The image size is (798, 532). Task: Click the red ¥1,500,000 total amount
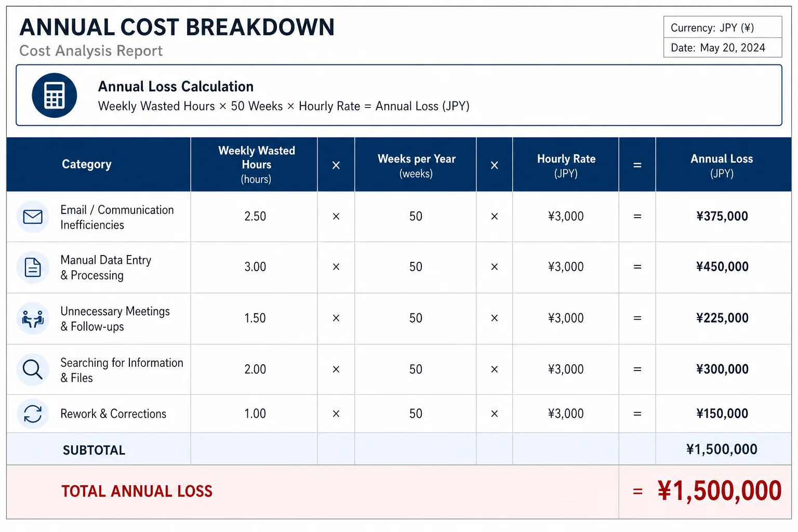pyautogui.click(x=720, y=491)
